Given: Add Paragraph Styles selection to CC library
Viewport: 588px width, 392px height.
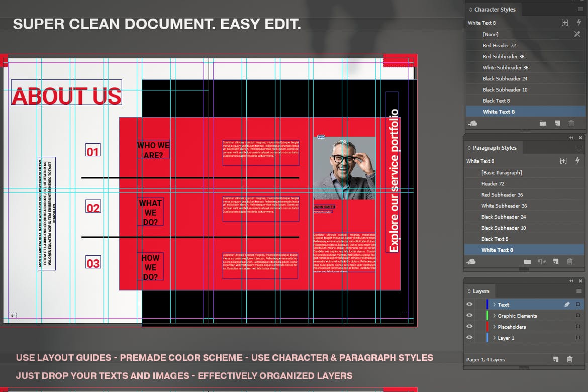Looking at the screenshot, I should 471,261.
